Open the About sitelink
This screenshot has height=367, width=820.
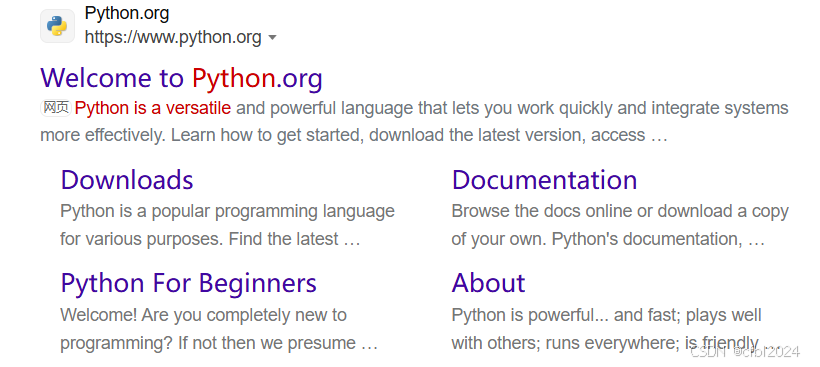point(488,283)
